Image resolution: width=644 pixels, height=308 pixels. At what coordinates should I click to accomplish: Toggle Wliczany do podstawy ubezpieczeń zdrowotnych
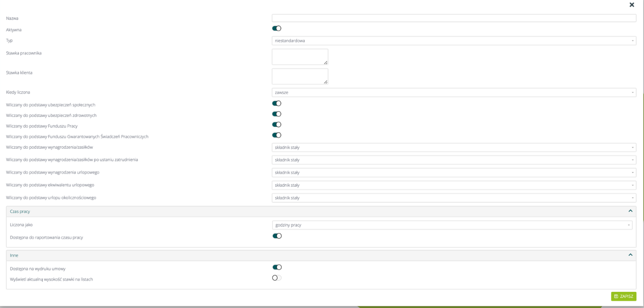tap(277, 114)
